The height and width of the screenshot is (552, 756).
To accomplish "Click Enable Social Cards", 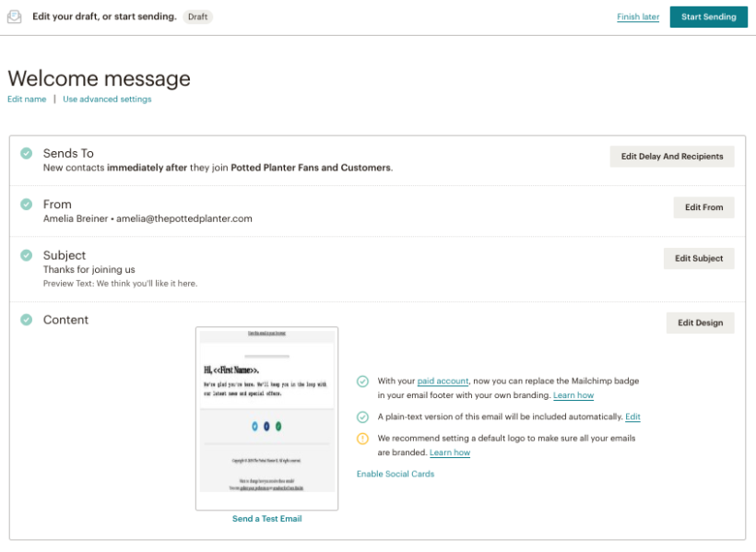I will (x=394, y=474).
